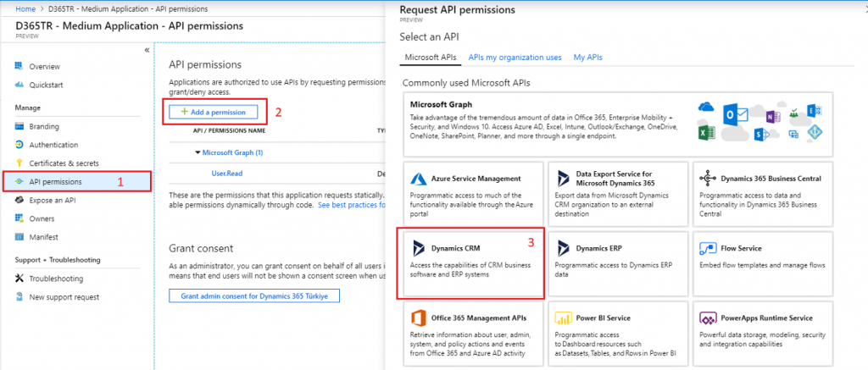The image size is (868, 370).
Task: Click the Dynamics ERP logo icon
Action: tap(564, 248)
